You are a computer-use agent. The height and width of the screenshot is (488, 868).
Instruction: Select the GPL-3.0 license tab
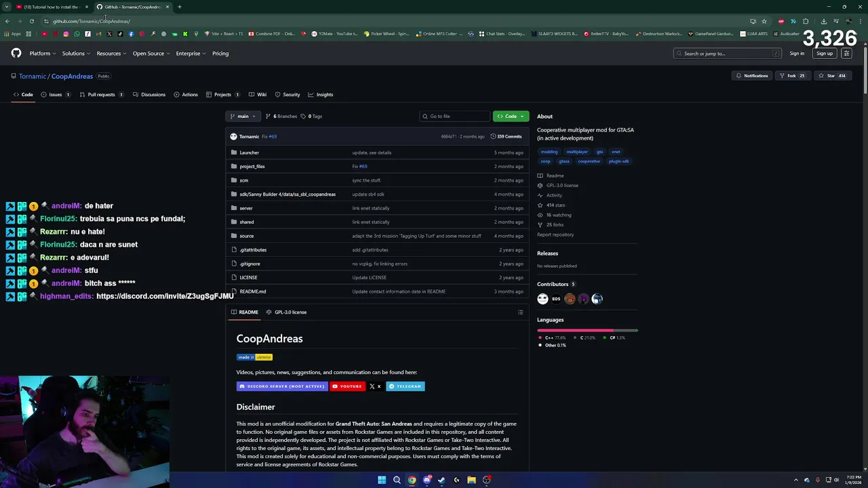point(286,312)
